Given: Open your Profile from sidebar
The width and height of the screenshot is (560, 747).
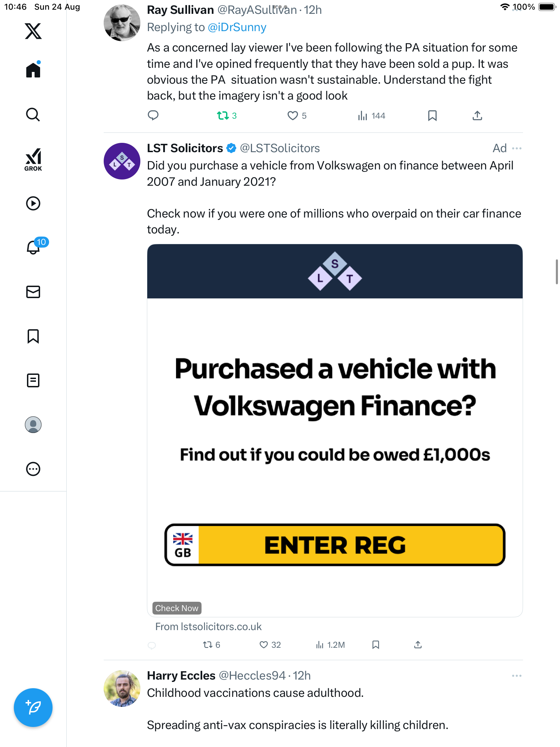Looking at the screenshot, I should [33, 425].
